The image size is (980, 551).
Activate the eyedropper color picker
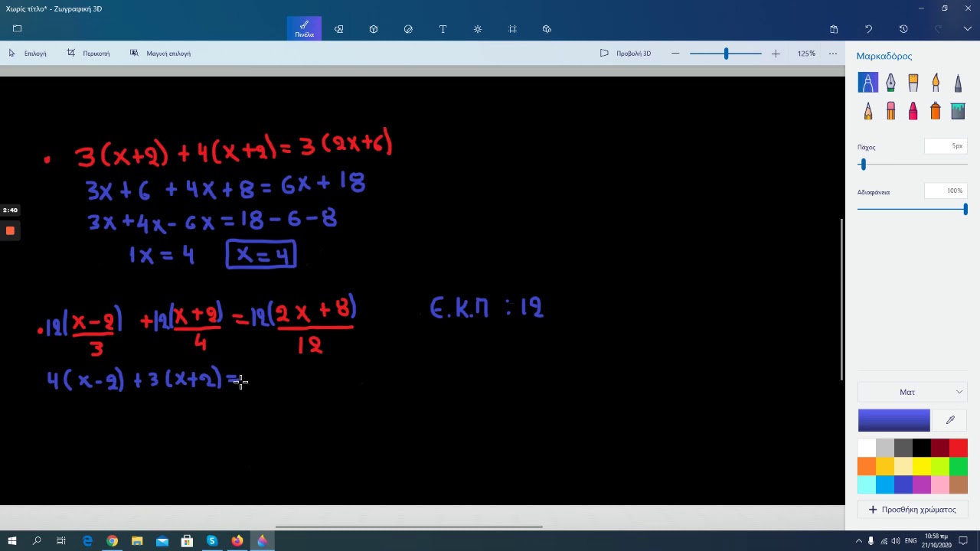[950, 420]
